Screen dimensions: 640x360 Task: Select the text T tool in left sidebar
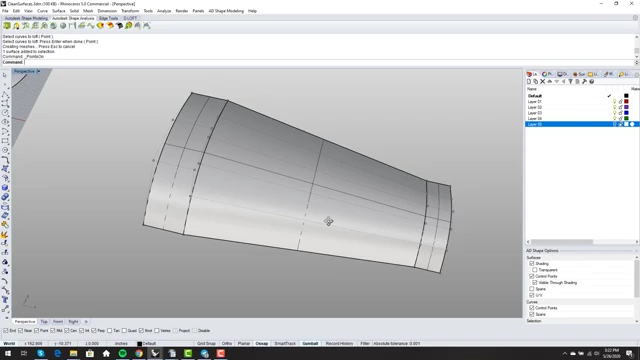click(5, 300)
